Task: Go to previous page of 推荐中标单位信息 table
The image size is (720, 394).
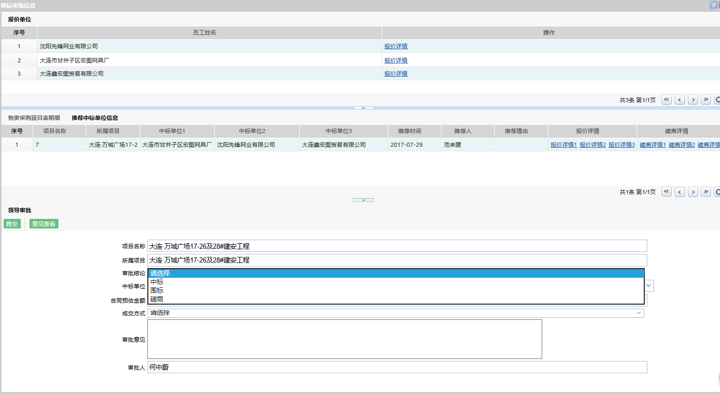Action: (680, 192)
